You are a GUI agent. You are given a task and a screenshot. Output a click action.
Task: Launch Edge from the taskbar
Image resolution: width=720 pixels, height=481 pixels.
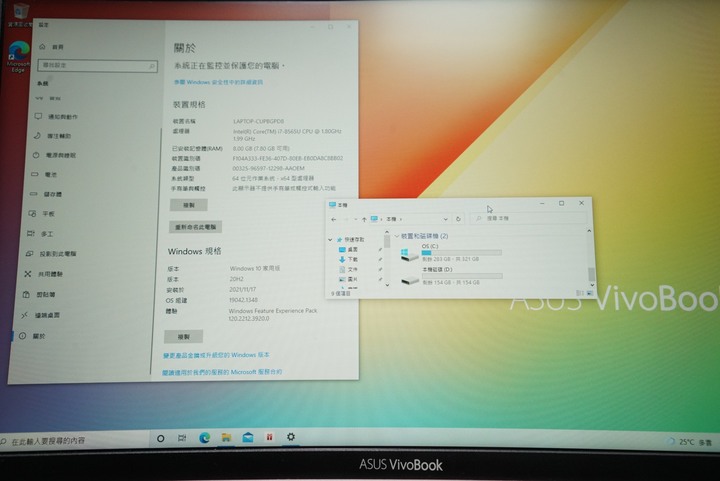click(204, 438)
